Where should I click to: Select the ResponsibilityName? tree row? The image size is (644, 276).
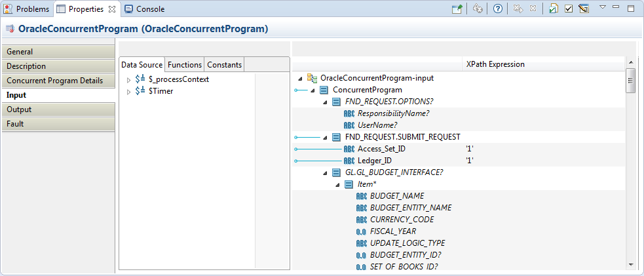(x=459, y=113)
